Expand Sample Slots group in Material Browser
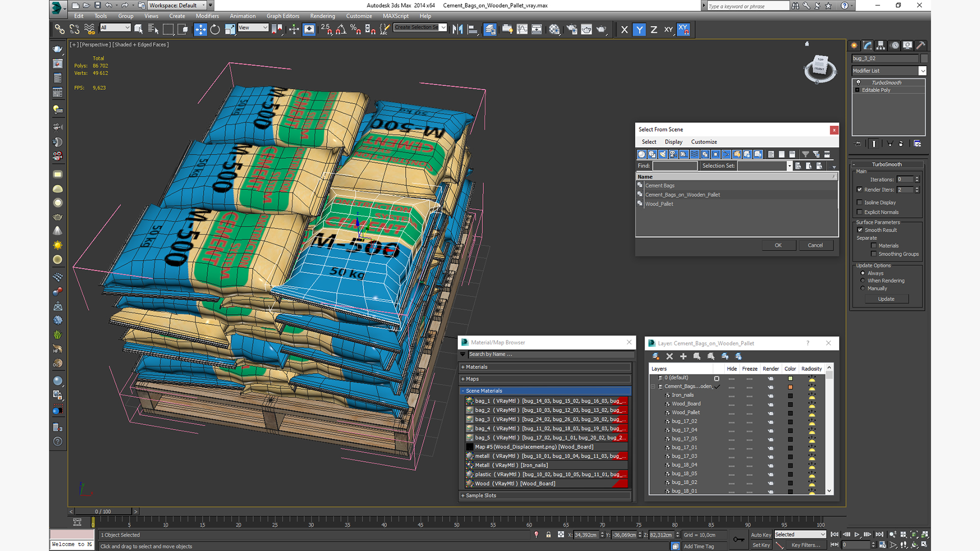The width and height of the screenshot is (980, 551). [545, 495]
